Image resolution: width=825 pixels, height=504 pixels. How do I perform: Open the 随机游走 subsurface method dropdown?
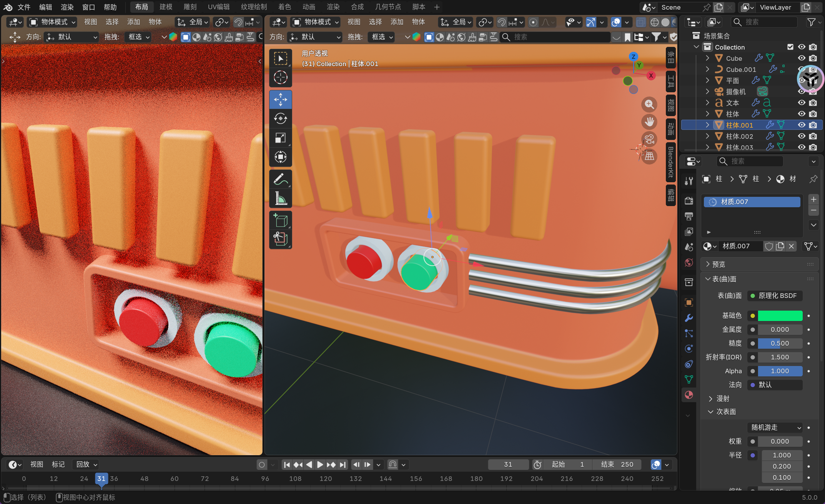[x=776, y=427]
